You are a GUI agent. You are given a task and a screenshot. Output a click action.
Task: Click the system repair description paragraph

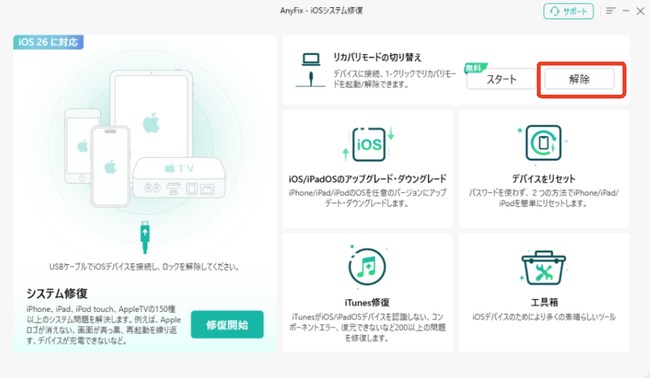pos(104,325)
